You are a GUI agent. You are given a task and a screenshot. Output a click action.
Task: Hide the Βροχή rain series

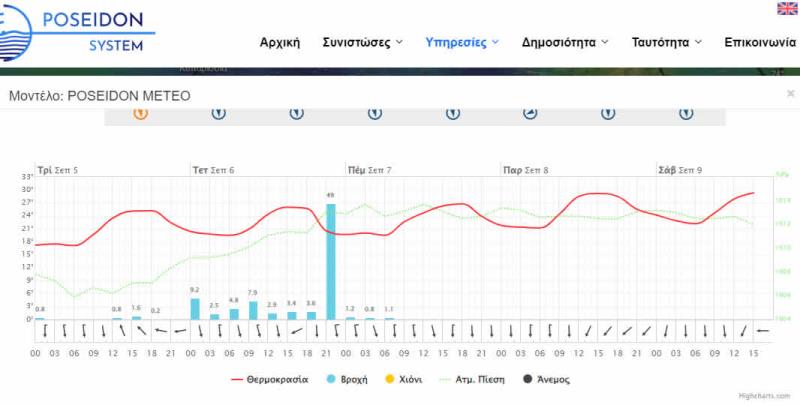(x=354, y=380)
